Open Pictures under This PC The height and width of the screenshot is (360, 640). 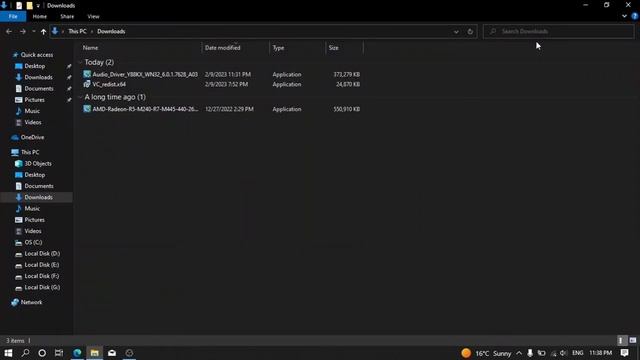click(x=35, y=220)
